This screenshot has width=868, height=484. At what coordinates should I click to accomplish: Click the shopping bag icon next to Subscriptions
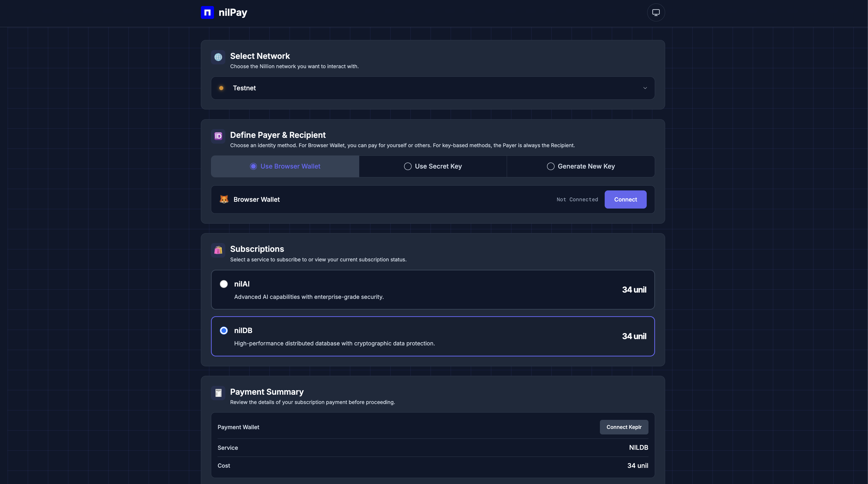pos(218,250)
